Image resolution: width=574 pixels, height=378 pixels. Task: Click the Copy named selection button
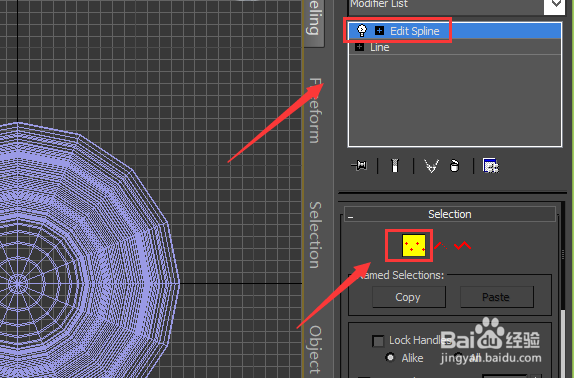pos(409,297)
